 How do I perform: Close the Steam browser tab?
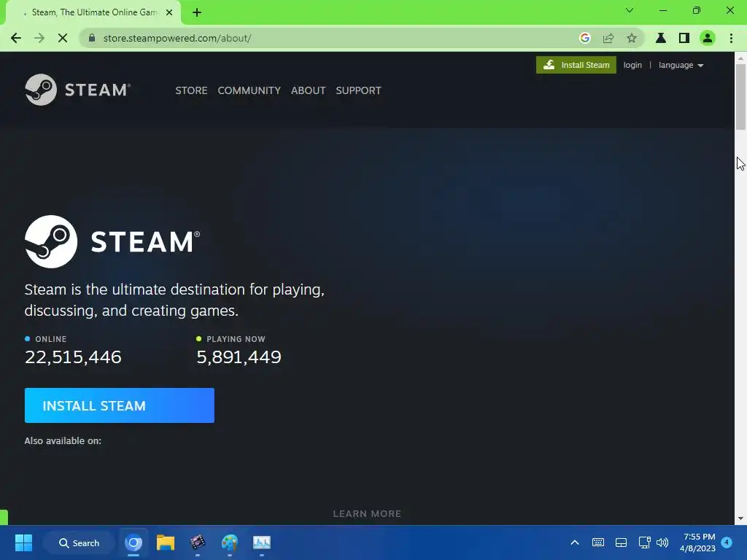169,13
